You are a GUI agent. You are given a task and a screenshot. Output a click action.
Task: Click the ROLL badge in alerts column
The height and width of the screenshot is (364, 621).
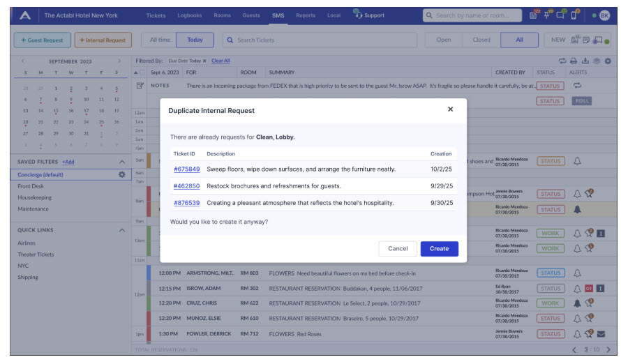coord(582,101)
